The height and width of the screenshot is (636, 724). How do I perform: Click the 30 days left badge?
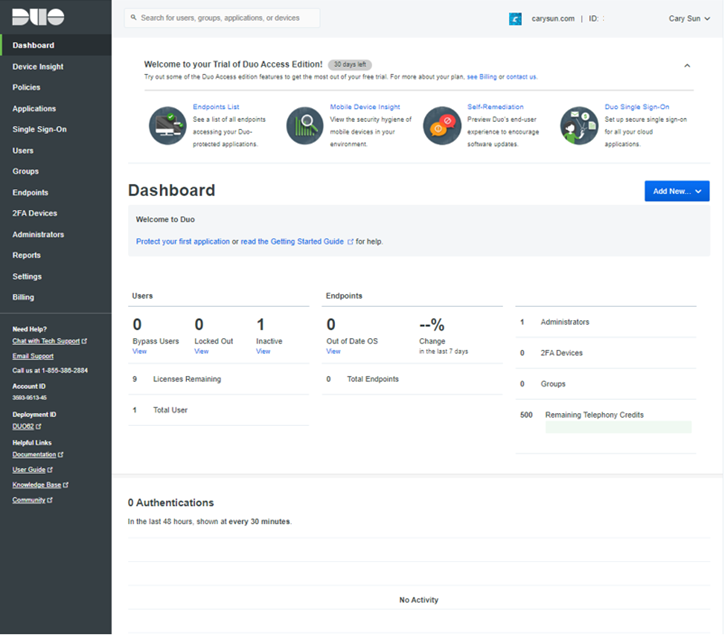pyautogui.click(x=350, y=65)
